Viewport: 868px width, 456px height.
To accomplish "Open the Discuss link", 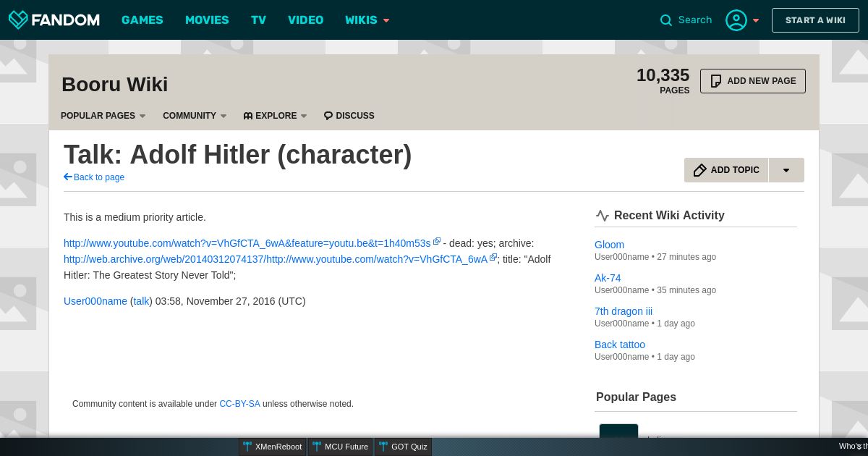I will [x=349, y=116].
